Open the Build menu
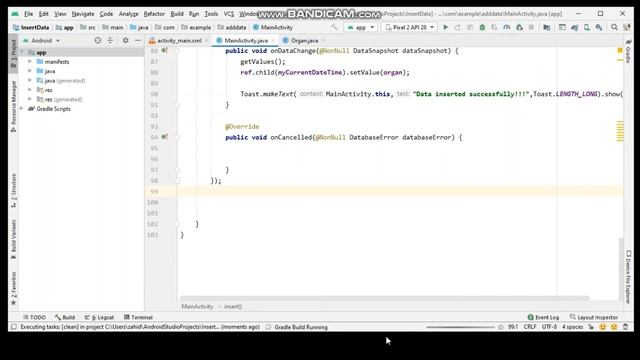Screen dimensions: 640x360 click(177, 14)
